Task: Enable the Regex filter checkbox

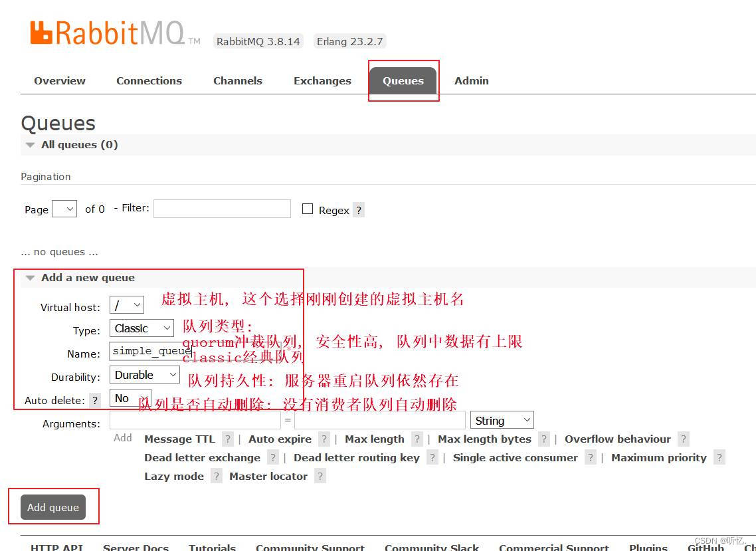Action: point(307,208)
